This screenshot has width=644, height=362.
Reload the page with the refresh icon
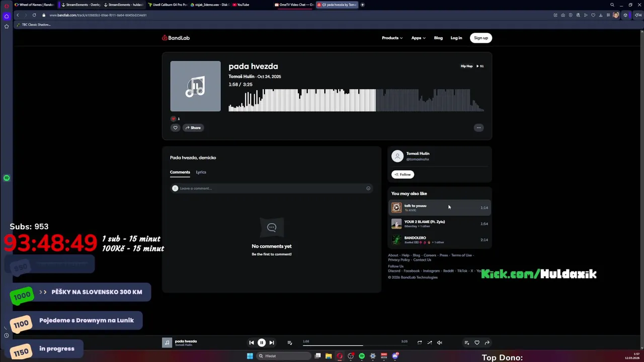pyautogui.click(x=34, y=15)
